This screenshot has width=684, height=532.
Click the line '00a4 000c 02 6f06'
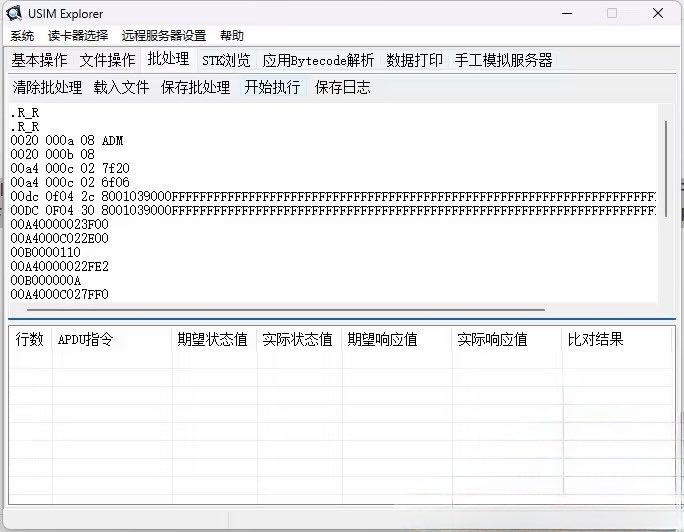70,182
